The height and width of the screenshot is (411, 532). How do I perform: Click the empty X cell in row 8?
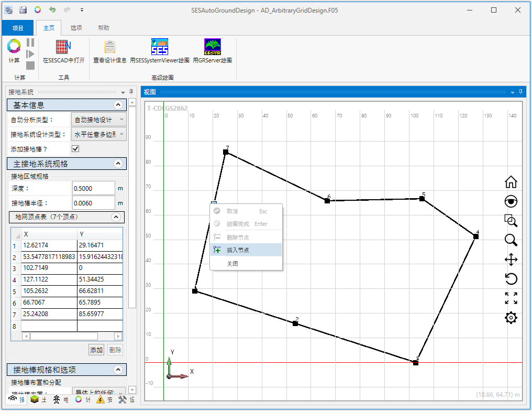(x=49, y=326)
